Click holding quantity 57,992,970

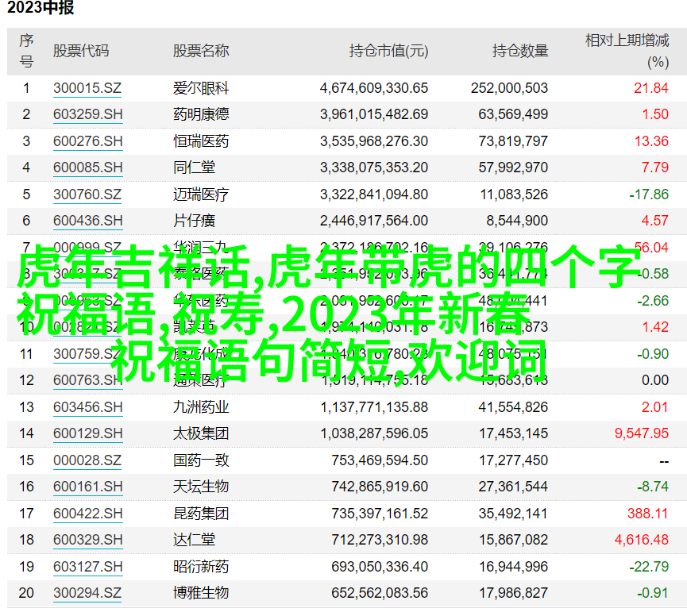pyautogui.click(x=513, y=167)
